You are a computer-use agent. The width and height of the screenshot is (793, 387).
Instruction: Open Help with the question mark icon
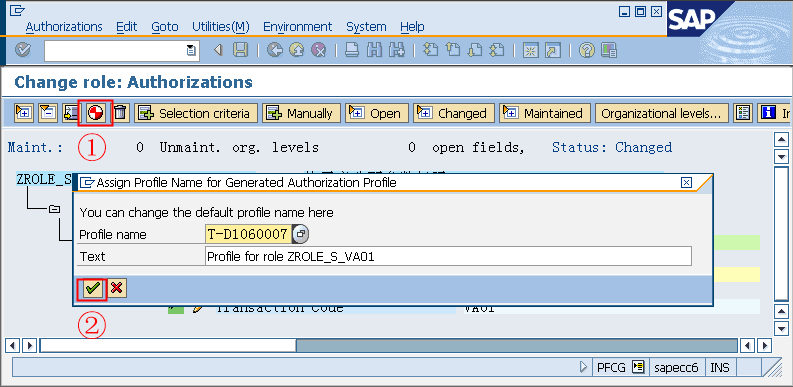[x=587, y=50]
